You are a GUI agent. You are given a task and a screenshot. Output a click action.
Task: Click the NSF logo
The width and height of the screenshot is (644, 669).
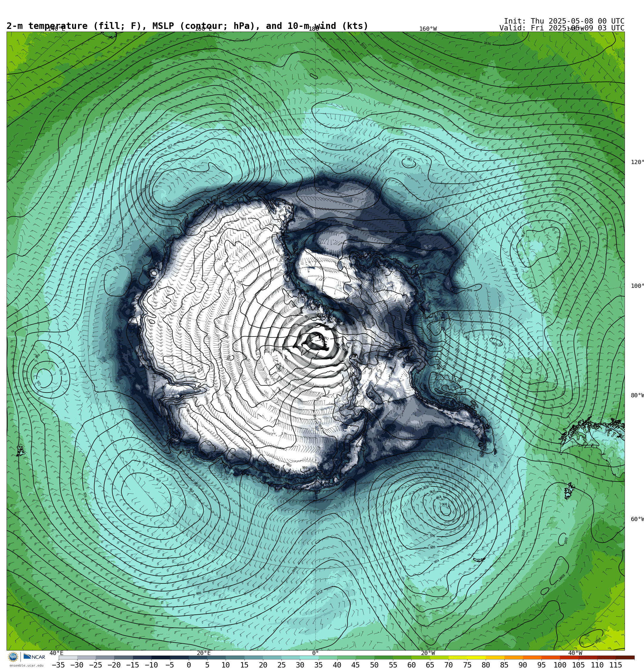13,656
